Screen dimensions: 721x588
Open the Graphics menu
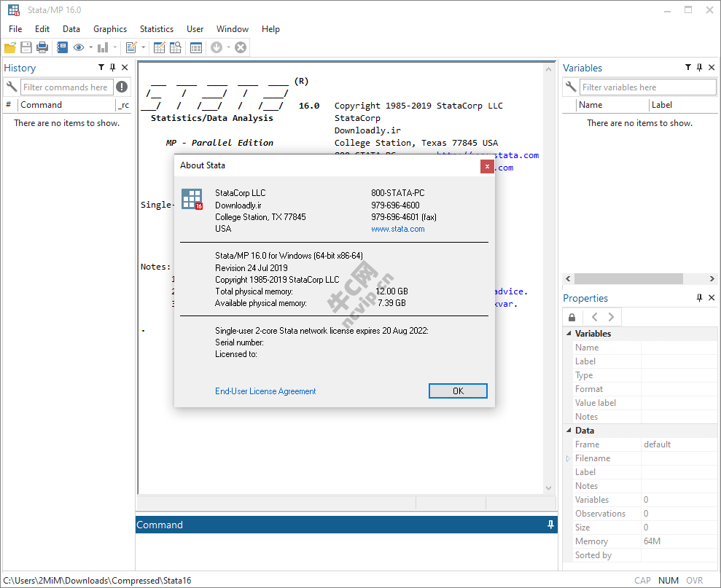[110, 29]
